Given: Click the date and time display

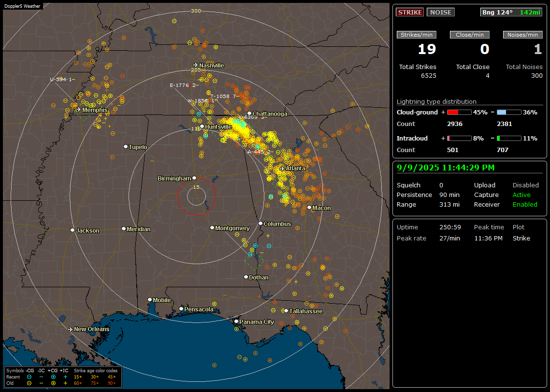Looking at the screenshot, I should tap(446, 168).
